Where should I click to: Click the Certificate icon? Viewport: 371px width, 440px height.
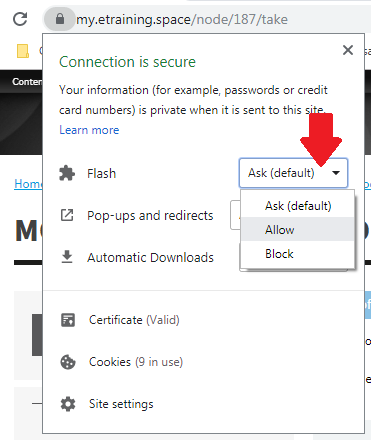point(68,320)
